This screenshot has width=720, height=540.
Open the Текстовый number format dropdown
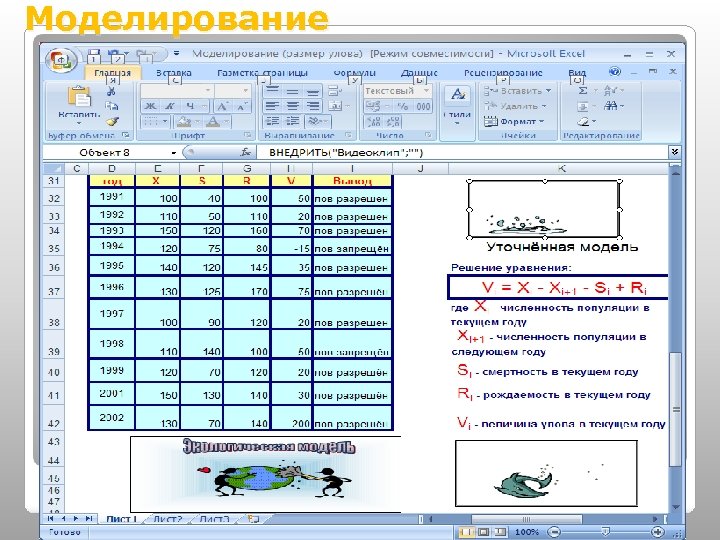(426, 90)
